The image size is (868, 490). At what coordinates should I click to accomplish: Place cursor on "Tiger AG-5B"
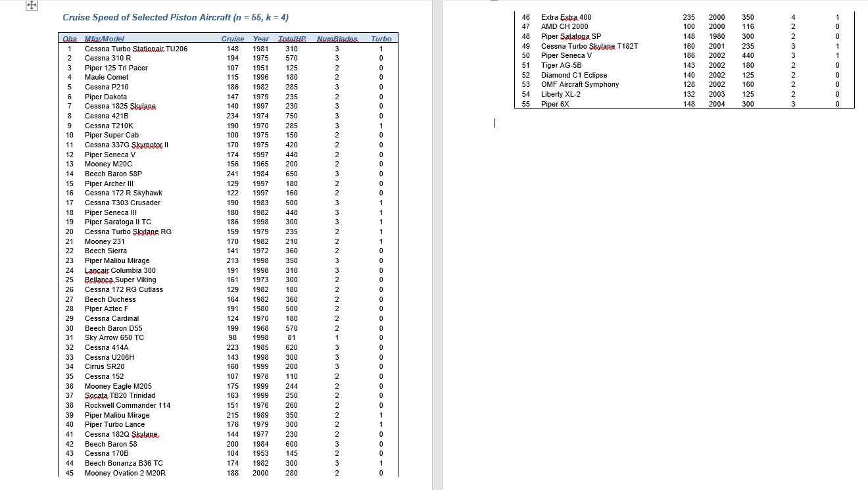562,65
